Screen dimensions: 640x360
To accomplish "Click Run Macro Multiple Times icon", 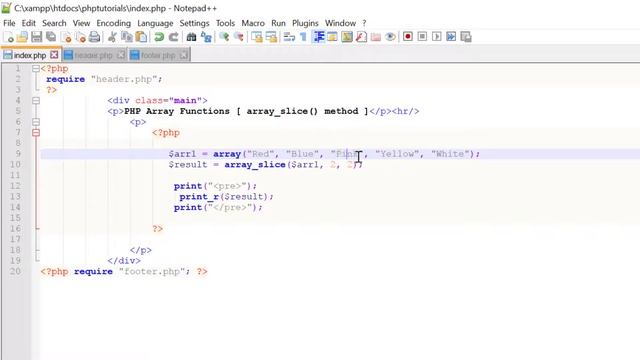I will pos(451,37).
